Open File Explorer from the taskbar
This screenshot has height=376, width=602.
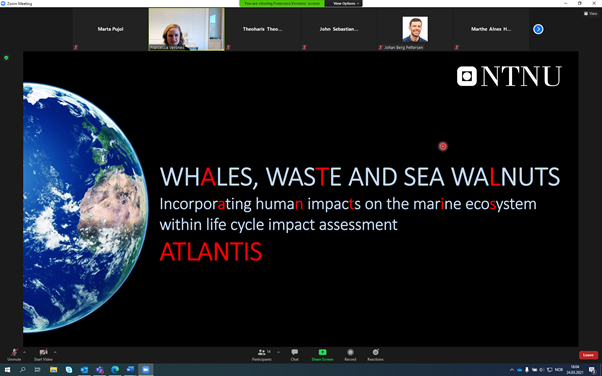53,370
